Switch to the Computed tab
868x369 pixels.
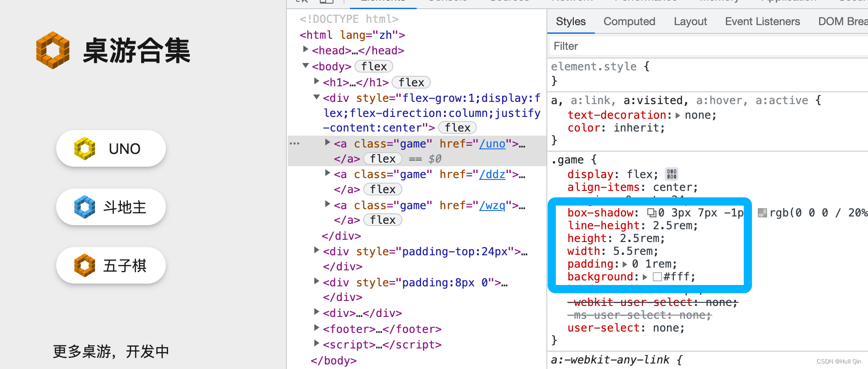tap(629, 21)
